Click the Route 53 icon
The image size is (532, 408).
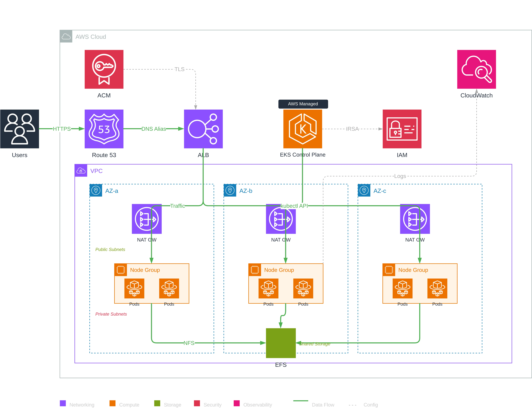[104, 129]
